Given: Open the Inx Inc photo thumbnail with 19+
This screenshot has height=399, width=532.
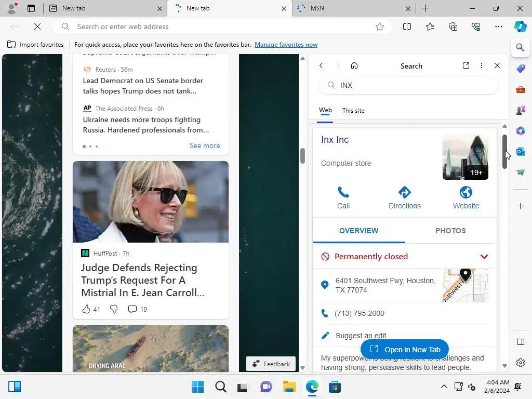Looking at the screenshot, I should pos(465,157).
